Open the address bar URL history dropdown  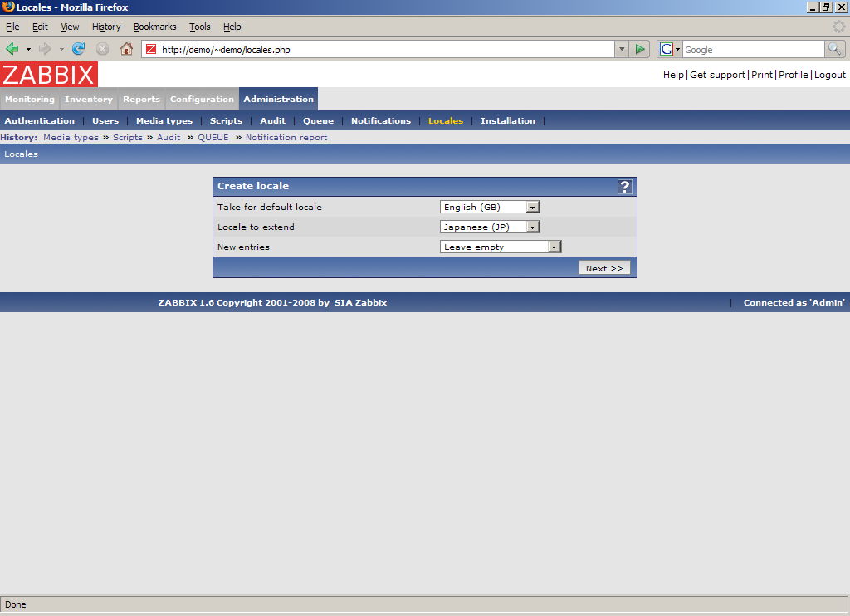click(622, 49)
